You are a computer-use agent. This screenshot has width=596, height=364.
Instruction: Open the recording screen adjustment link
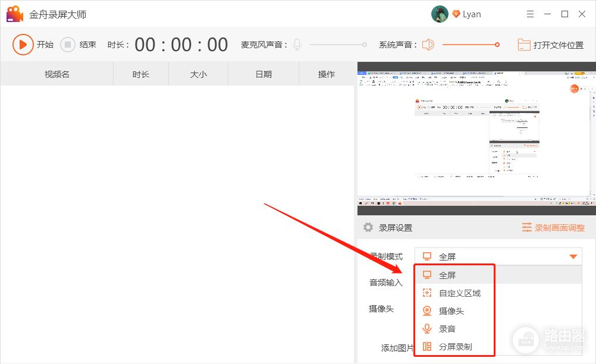click(553, 227)
